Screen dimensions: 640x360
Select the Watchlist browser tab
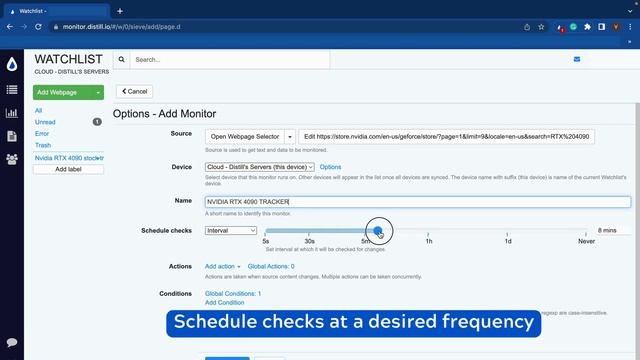tap(56, 11)
